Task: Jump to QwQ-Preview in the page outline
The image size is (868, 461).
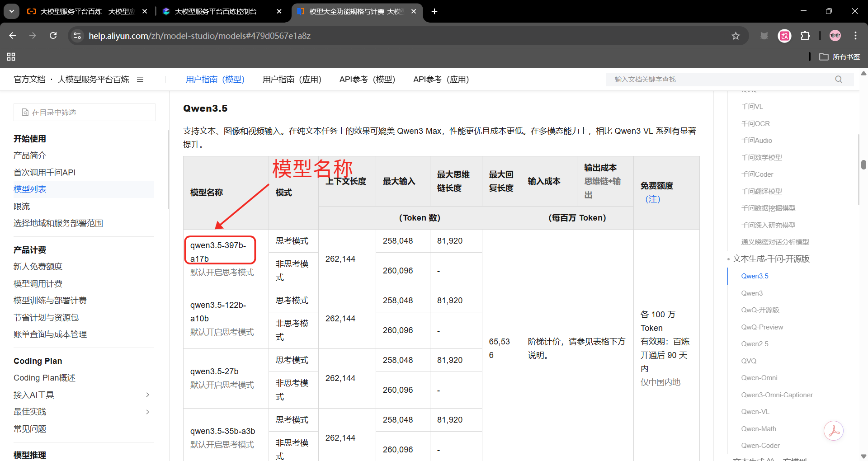Action: tap(762, 327)
